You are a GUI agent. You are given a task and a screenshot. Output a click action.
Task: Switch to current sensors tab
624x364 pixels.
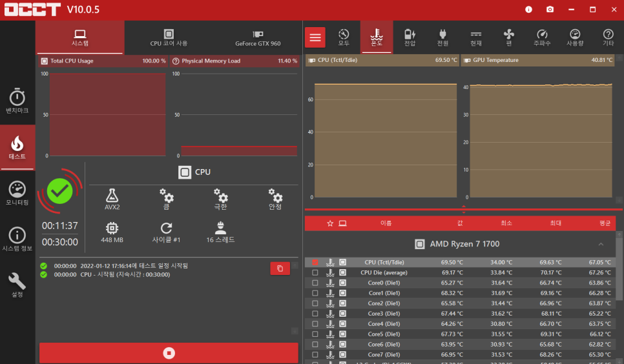click(476, 37)
